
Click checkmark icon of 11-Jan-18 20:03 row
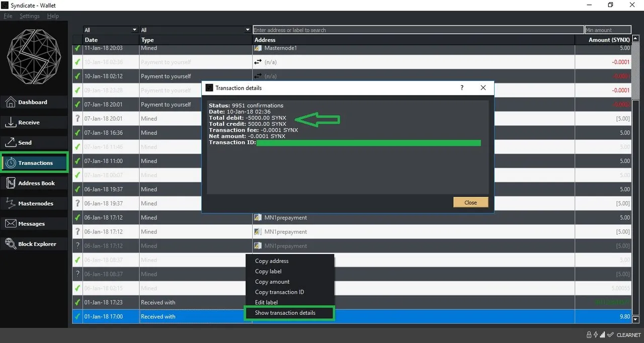click(x=77, y=48)
